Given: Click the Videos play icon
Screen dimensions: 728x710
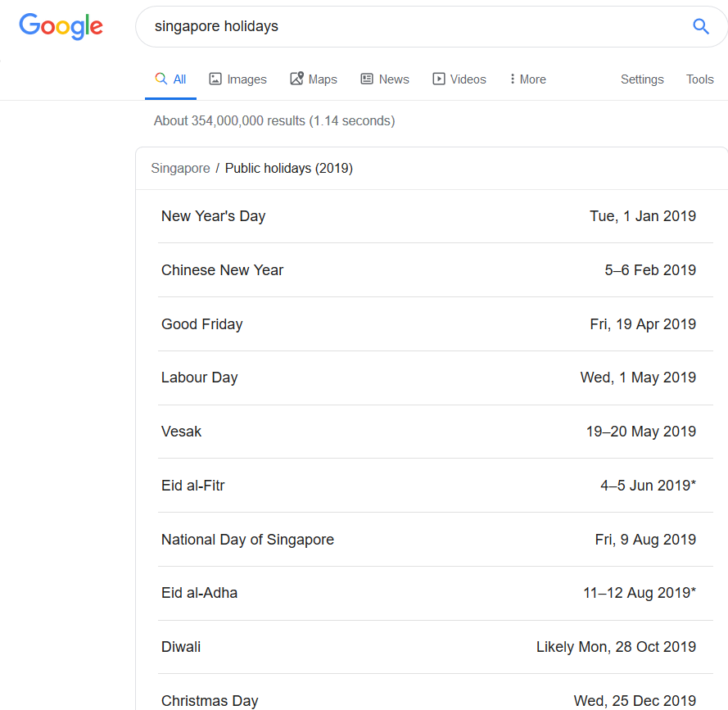Looking at the screenshot, I should click(438, 79).
